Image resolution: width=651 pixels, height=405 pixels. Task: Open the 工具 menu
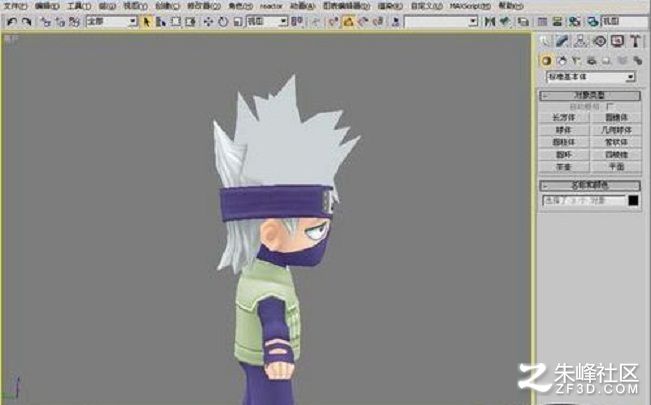(x=79, y=6)
